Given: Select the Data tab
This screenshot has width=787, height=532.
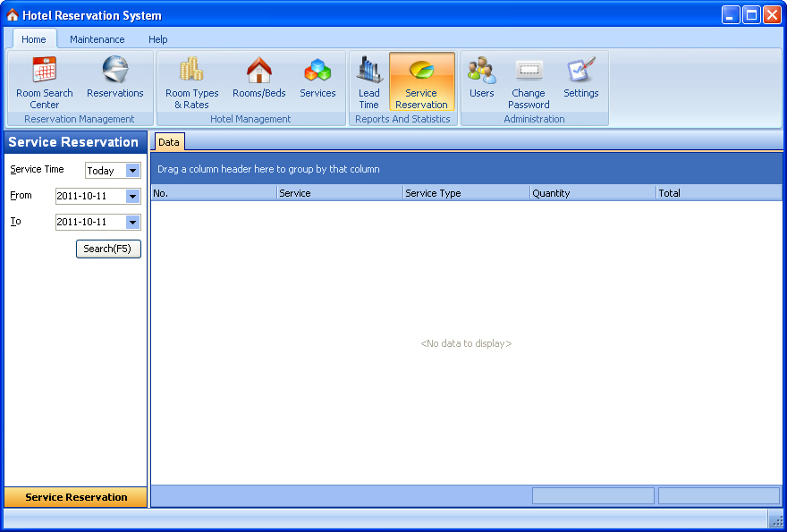Looking at the screenshot, I should [x=169, y=142].
